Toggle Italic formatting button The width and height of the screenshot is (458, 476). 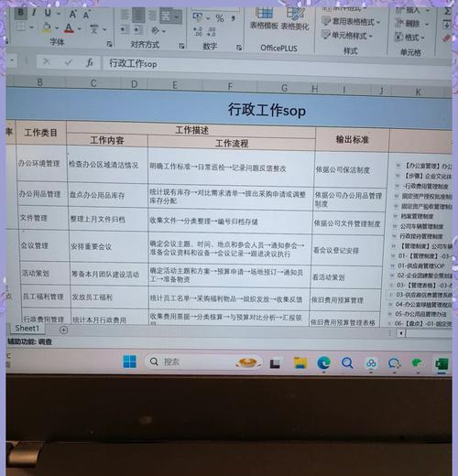pos(34,13)
